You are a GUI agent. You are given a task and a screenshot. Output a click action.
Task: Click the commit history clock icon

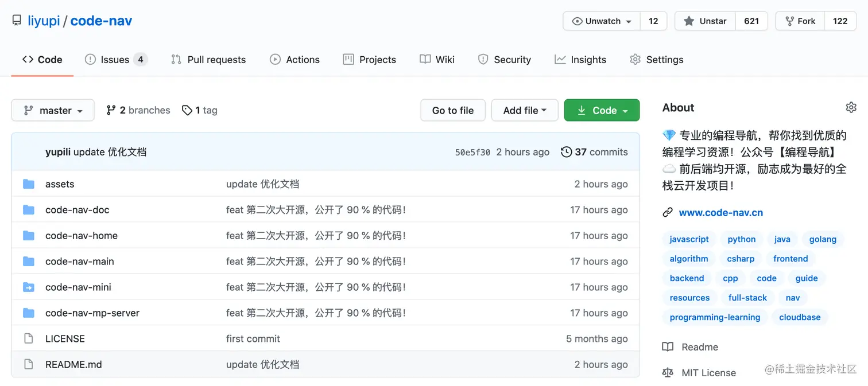pyautogui.click(x=566, y=152)
